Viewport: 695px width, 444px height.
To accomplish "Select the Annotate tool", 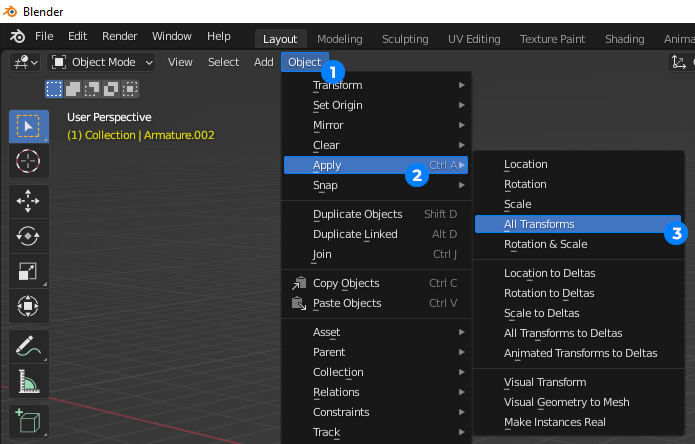I will 29,346.
